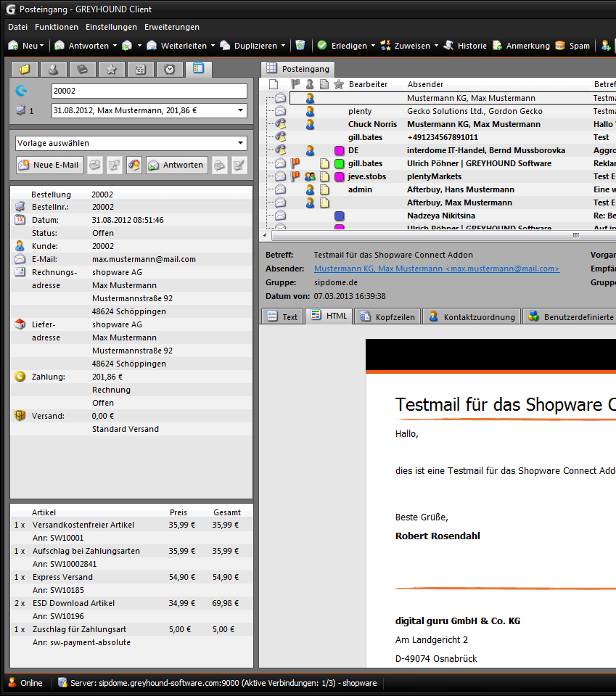This screenshot has height=696, width=616.
Task: Click the Spam toolbar button
Action: (572, 45)
